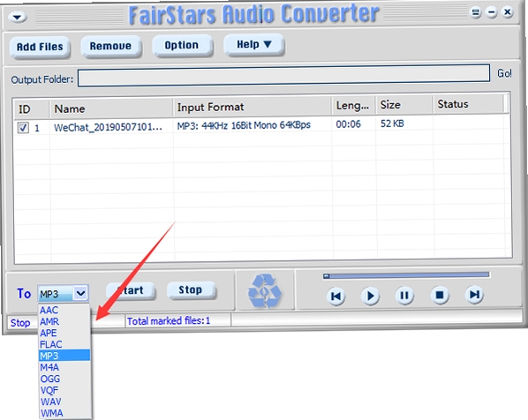Sort by the Name column header
This screenshot has width=528, height=420.
click(x=111, y=109)
